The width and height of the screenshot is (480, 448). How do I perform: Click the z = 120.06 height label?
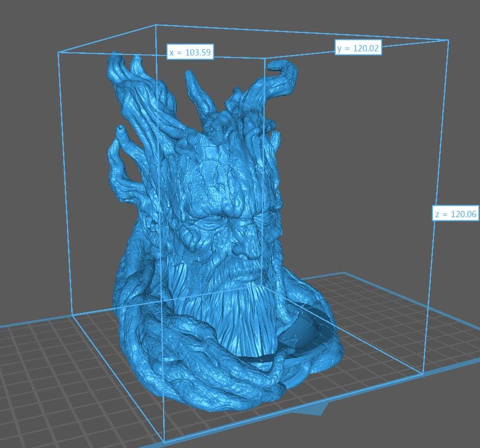tap(455, 214)
